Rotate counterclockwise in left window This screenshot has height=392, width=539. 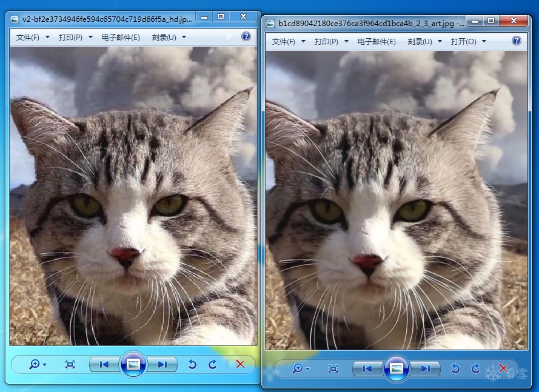point(192,364)
